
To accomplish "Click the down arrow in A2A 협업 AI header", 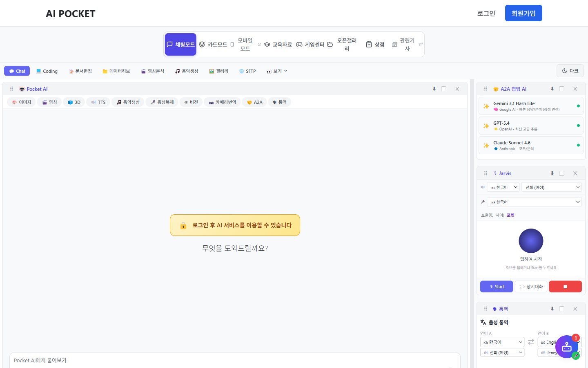I will [552, 89].
